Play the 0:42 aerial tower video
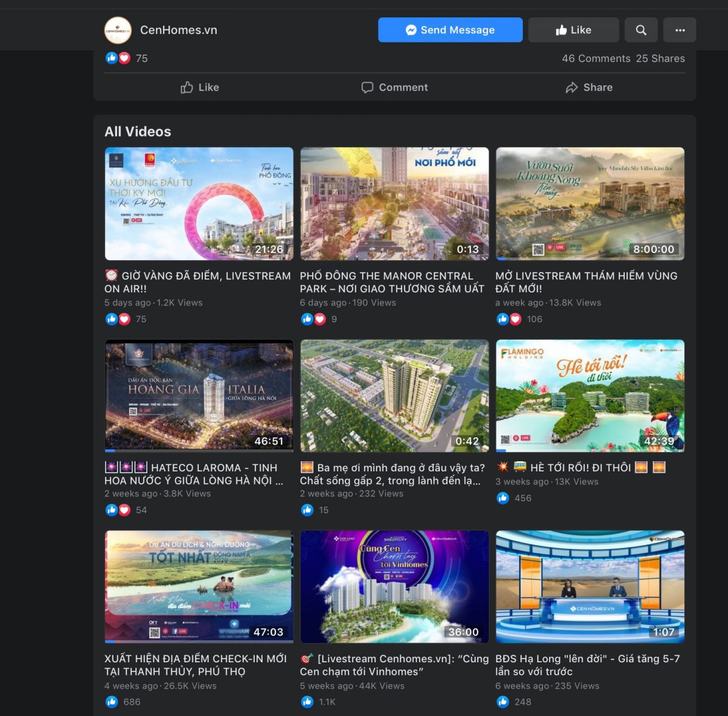The image size is (728, 716). (x=394, y=395)
